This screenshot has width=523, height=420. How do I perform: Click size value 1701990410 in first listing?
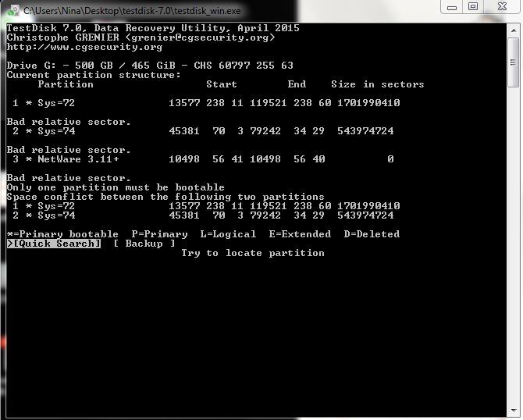(368, 103)
